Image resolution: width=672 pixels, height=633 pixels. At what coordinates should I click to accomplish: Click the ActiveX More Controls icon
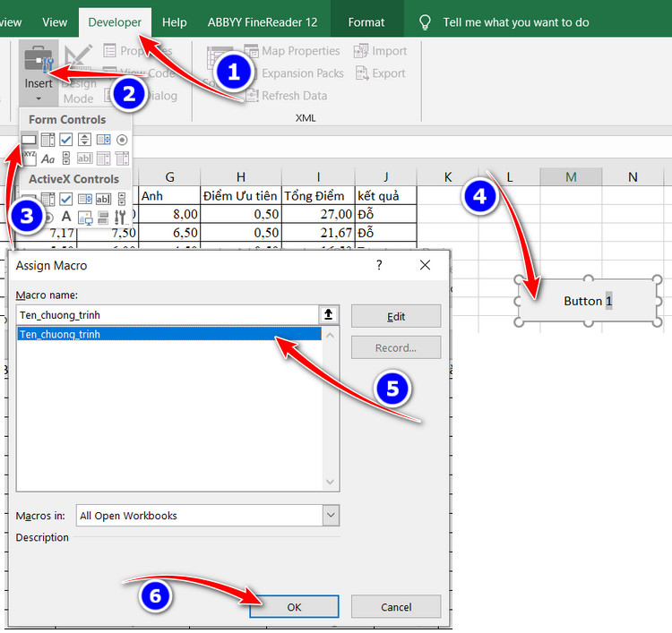point(121,218)
